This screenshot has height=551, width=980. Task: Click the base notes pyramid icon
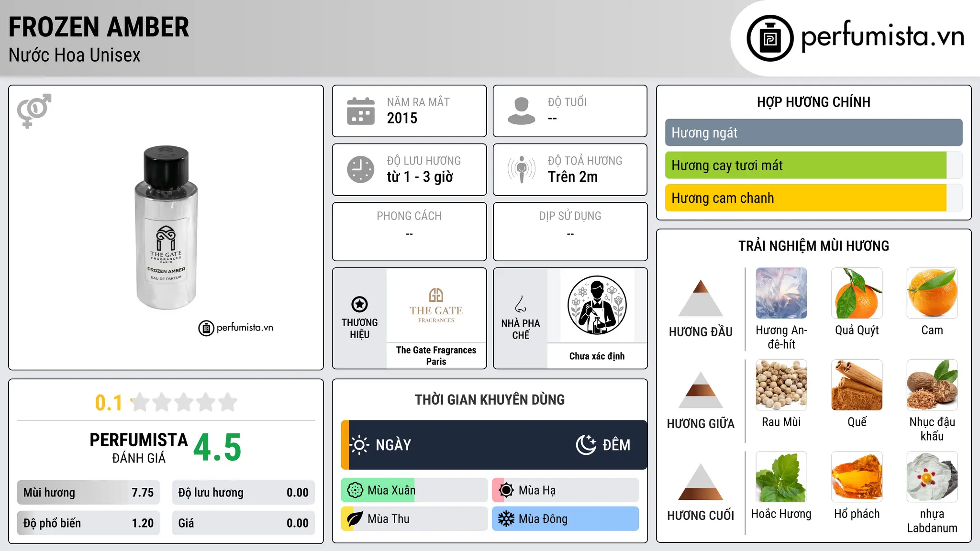701,482
